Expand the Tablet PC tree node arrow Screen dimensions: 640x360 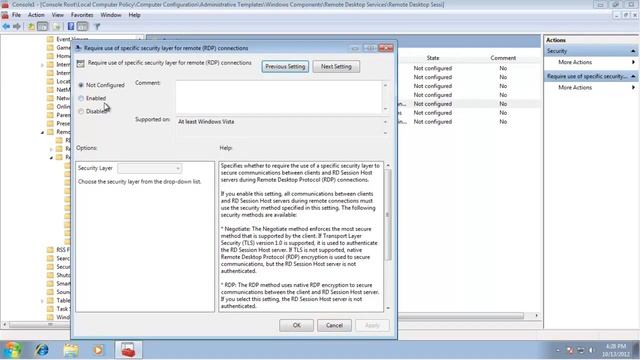(42, 301)
